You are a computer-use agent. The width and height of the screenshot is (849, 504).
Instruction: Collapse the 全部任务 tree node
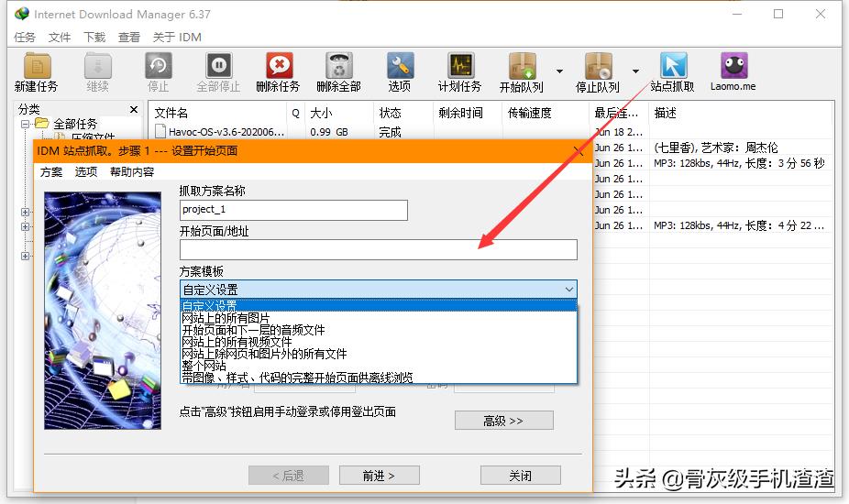click(25, 124)
